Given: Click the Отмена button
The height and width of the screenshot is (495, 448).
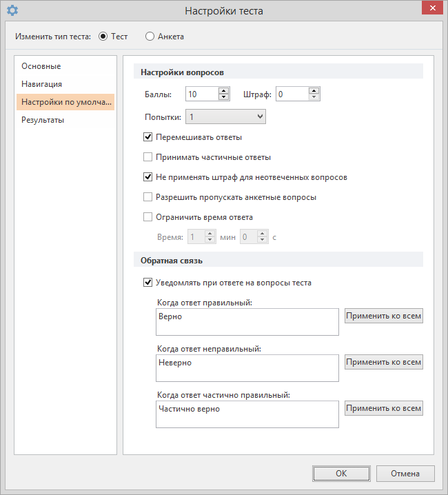Looking at the screenshot, I should (x=405, y=474).
